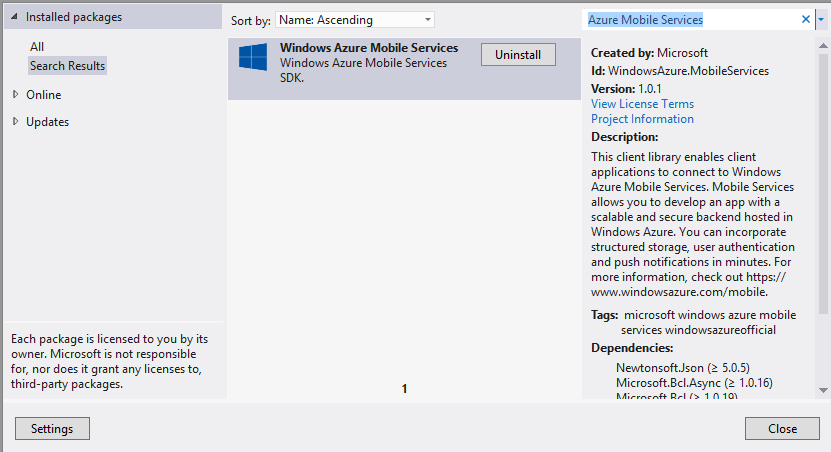Click the details pane scroll up arrow
Screen dimensions: 831x452
point(823,46)
